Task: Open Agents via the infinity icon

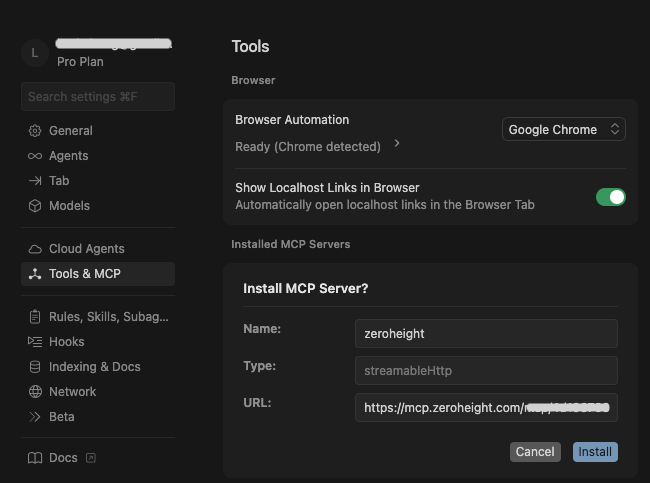Action: point(35,156)
